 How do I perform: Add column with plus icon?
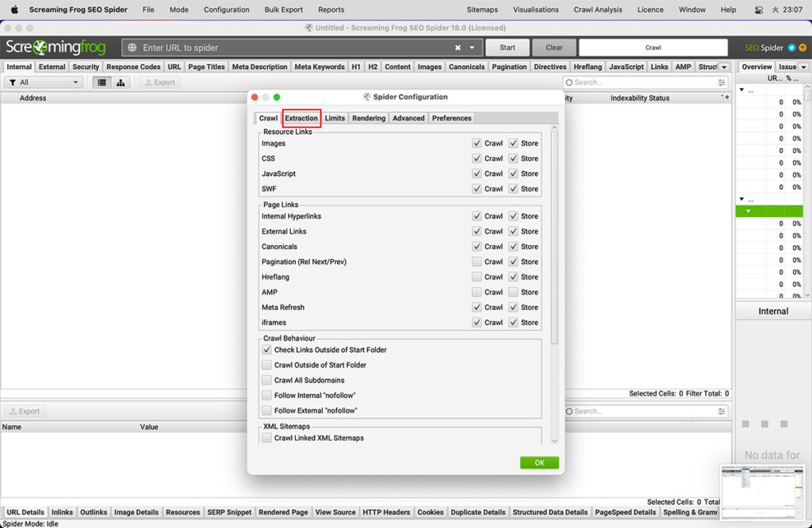pyautogui.click(x=726, y=98)
